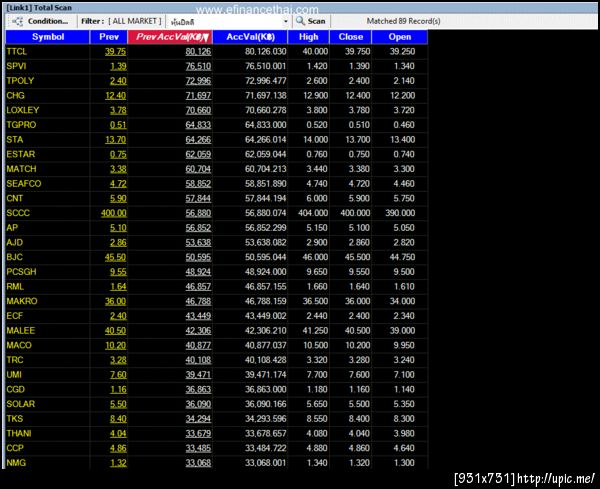Image resolution: width=600 pixels, height=489 pixels.
Task: Select the TTCL symbol row
Action: pyautogui.click(x=217, y=52)
